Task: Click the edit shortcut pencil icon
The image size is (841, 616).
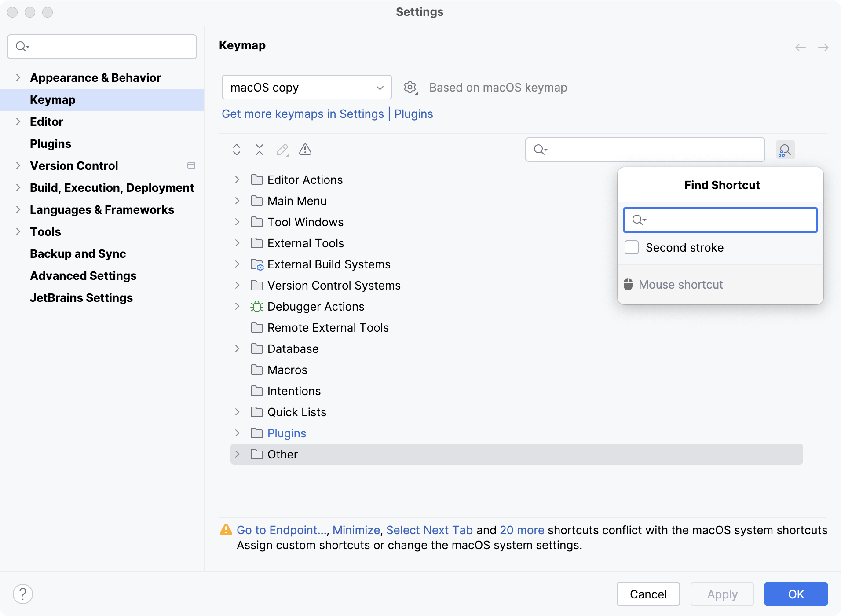Action: coord(282,150)
